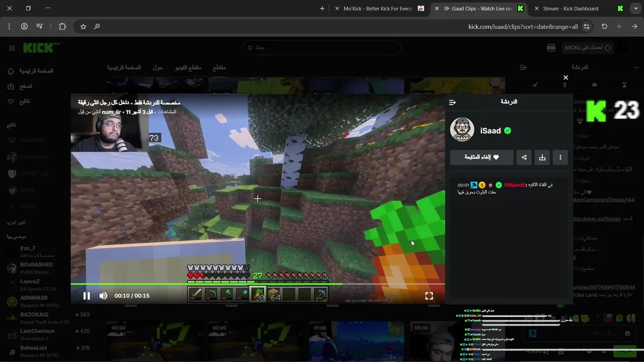Open the Kick sidebar hamburger menu
Screen dimensions: 644x362
[x=12, y=48]
